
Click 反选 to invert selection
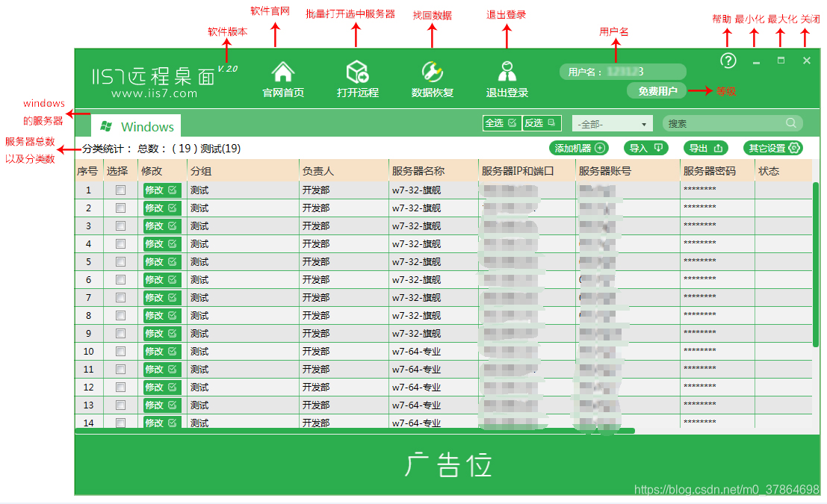tap(541, 122)
